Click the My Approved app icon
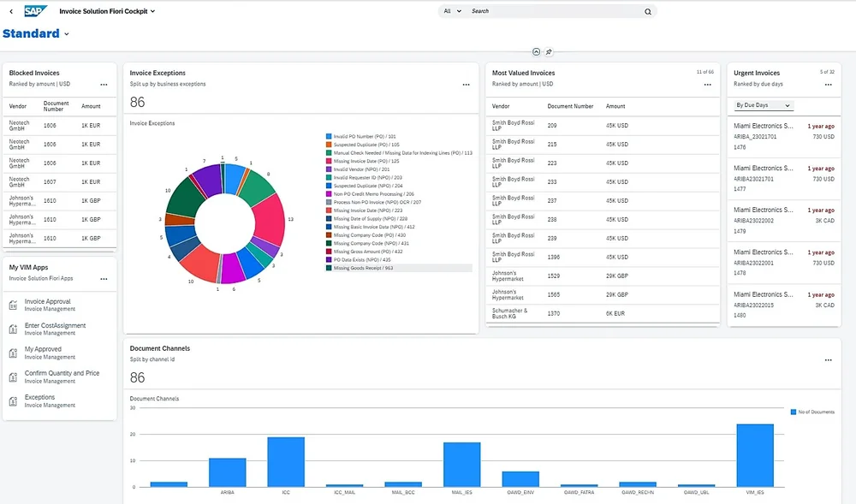Viewport: 856px width, 504px height. [13, 353]
